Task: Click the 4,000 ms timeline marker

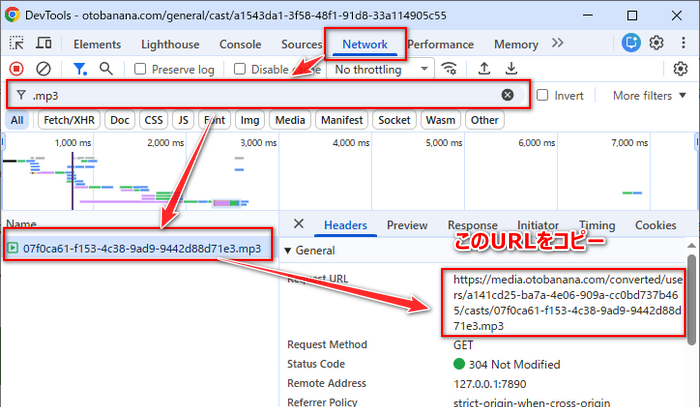Action: (x=350, y=143)
